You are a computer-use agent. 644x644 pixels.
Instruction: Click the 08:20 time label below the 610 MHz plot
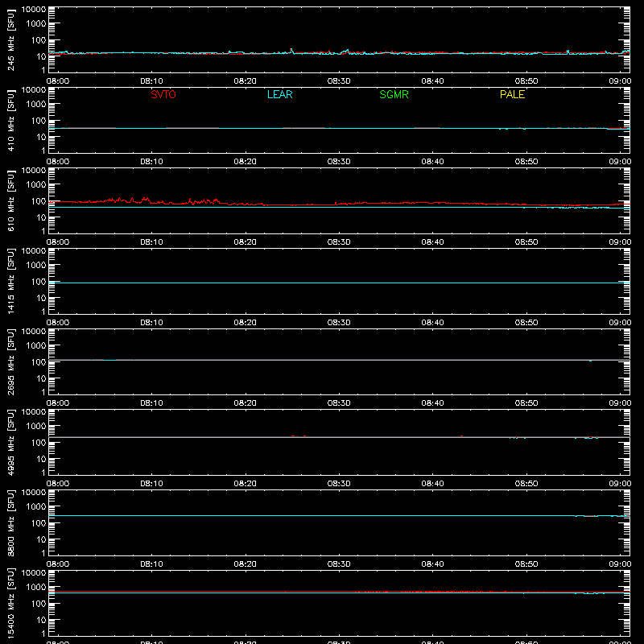(246, 242)
